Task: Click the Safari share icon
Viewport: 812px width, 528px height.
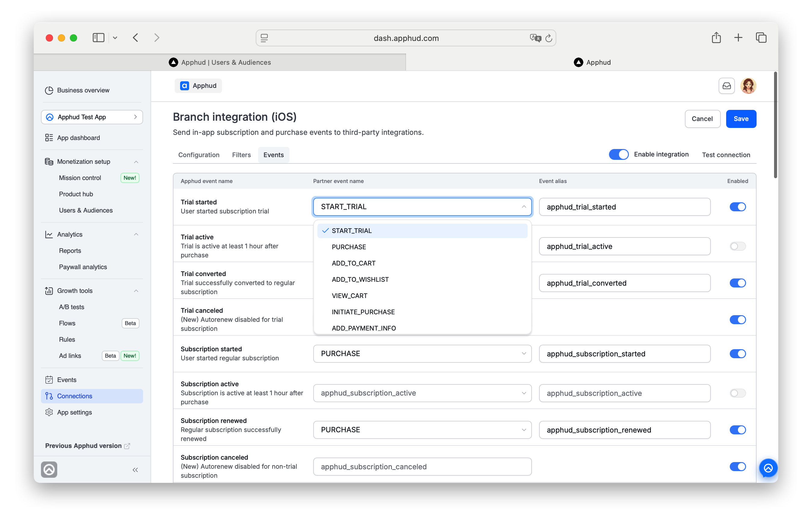Action: coord(716,37)
